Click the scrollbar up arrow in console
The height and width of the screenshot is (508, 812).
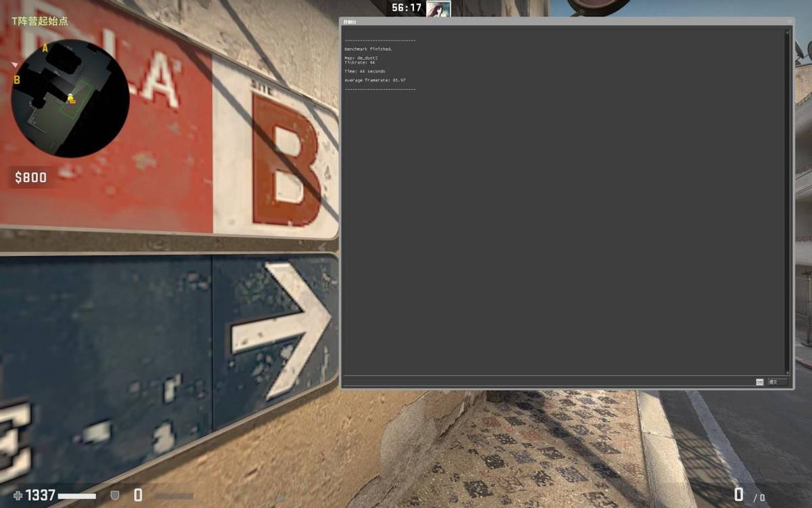(x=787, y=32)
